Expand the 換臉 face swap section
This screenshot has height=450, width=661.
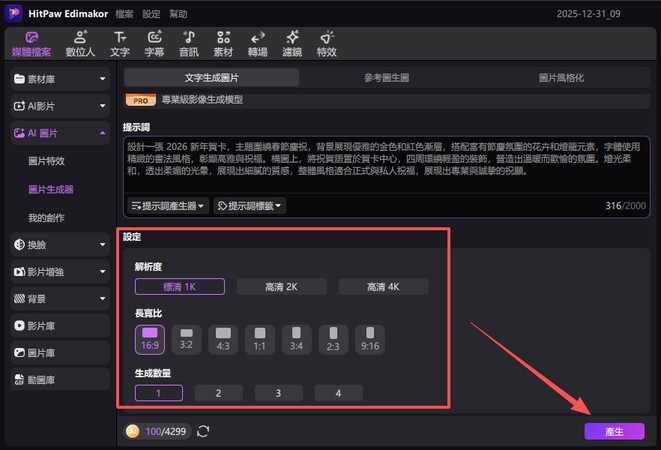point(60,245)
